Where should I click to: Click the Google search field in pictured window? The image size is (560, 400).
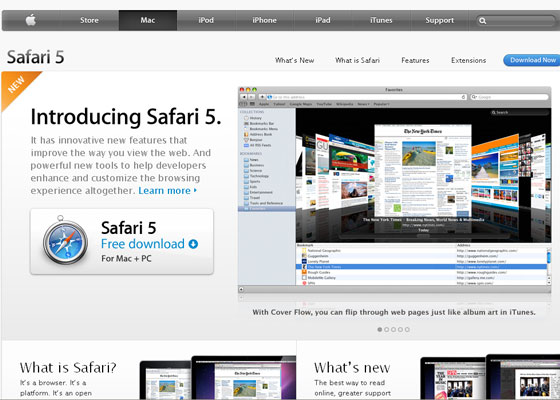tap(509, 97)
